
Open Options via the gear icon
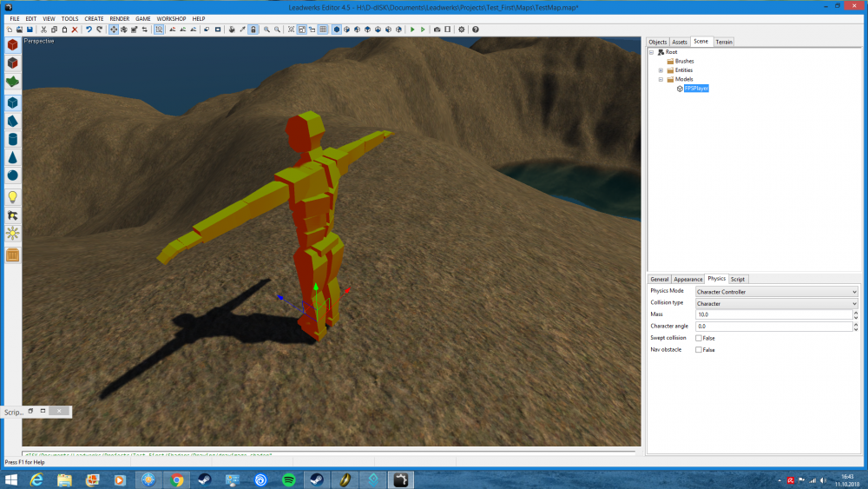pyautogui.click(x=461, y=30)
